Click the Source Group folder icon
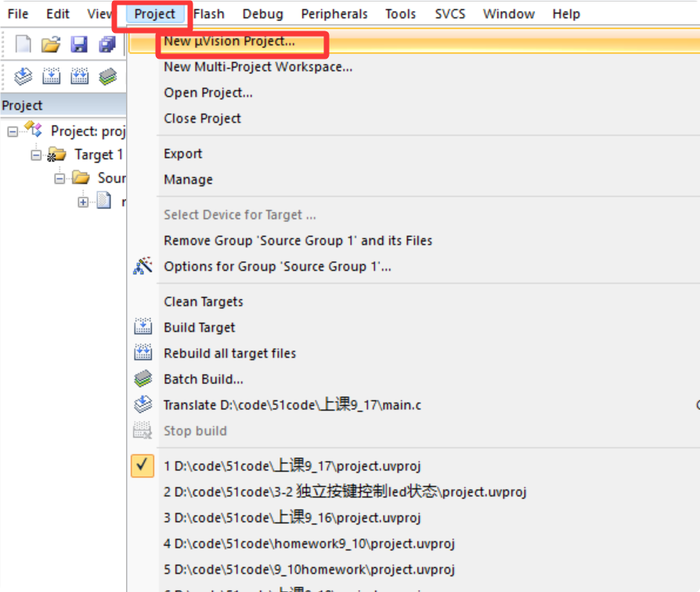Image resolution: width=700 pixels, height=592 pixels. click(x=81, y=178)
